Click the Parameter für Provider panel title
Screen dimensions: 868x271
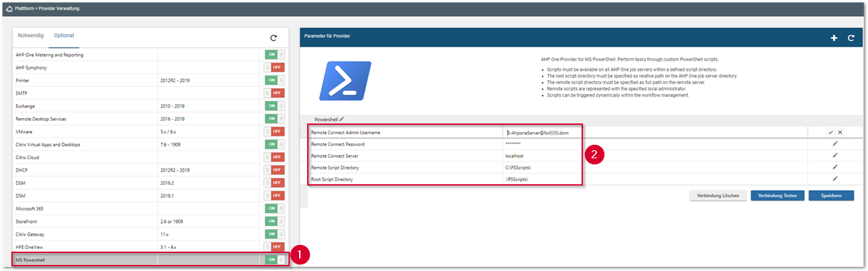click(327, 36)
